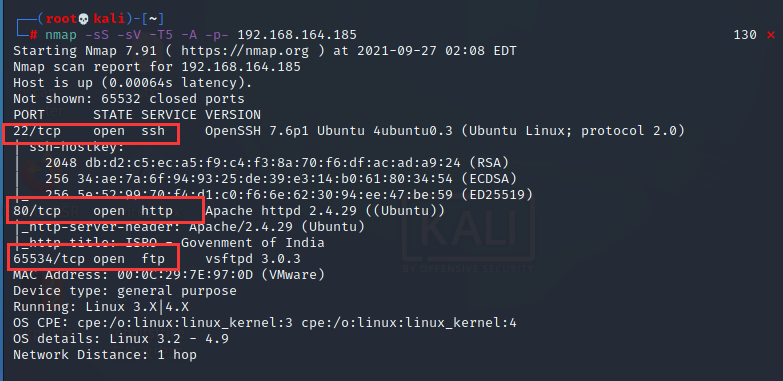Click the exit code 130 indicator
Image resolution: width=783 pixels, height=381 pixels.
[745, 35]
